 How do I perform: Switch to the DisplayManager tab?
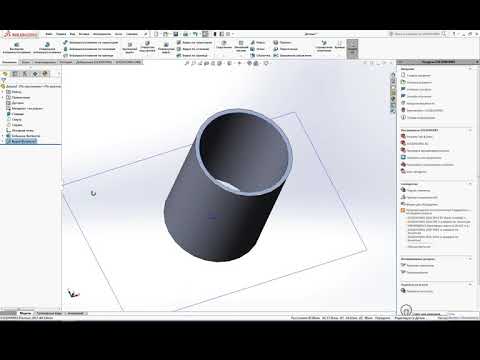[x=45, y=74]
